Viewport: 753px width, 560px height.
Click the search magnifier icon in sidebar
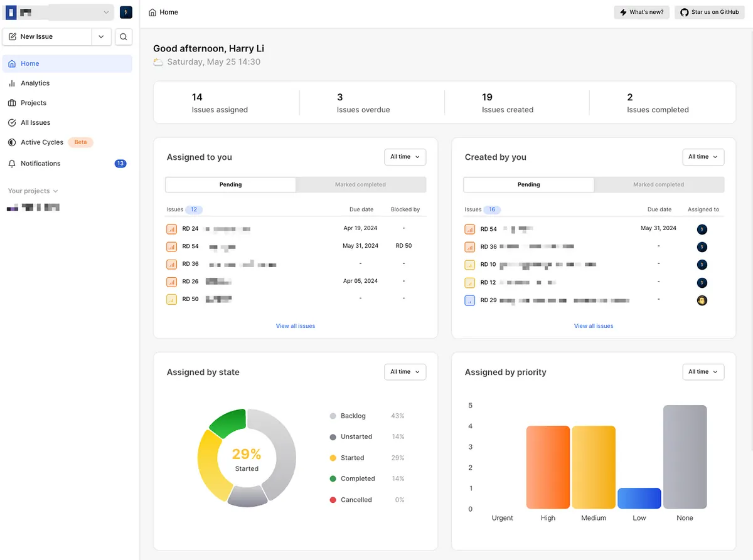[124, 37]
